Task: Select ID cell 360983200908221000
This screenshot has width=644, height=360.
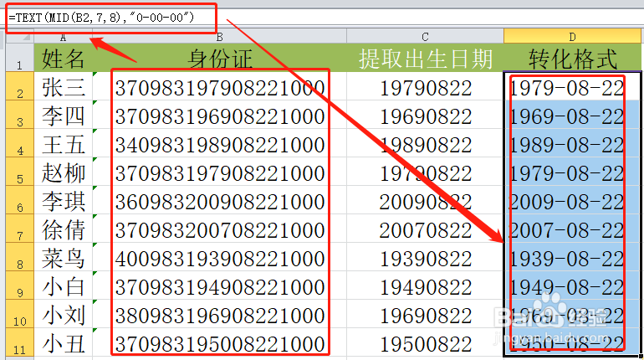Action: tap(220, 200)
